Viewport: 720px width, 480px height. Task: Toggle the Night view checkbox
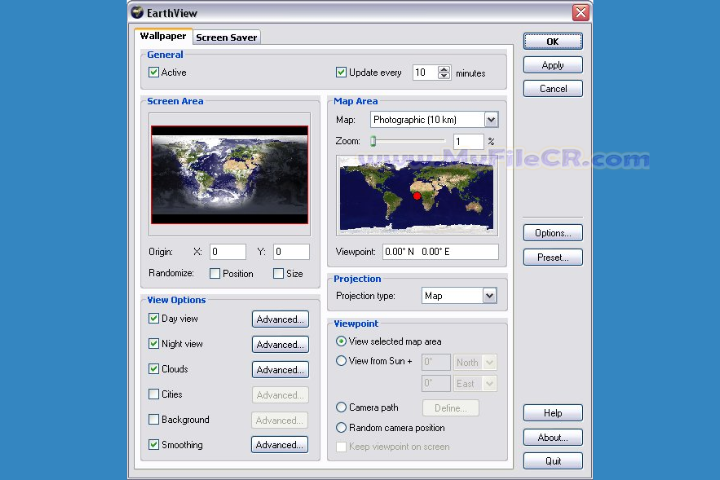point(153,344)
